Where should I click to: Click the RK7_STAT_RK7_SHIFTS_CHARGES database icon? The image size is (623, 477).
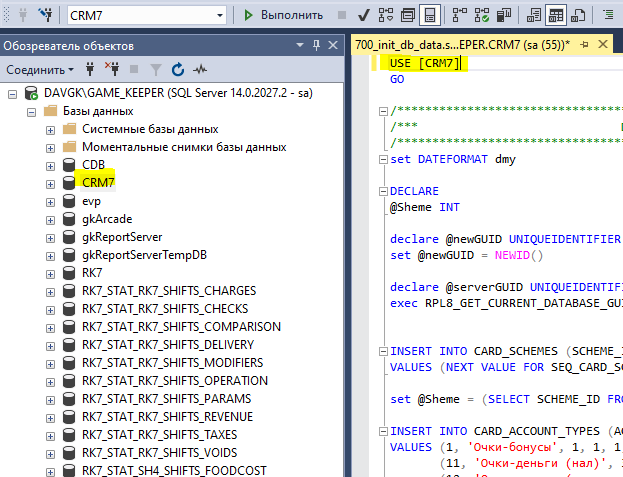tap(69, 291)
